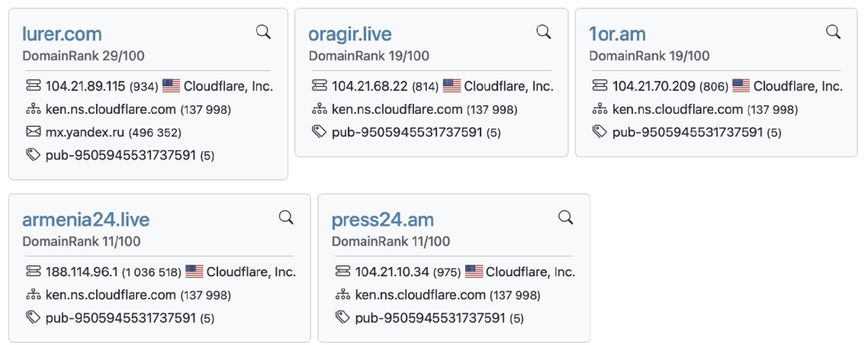Click the mx.yandex.ru mail server entry

point(85,132)
